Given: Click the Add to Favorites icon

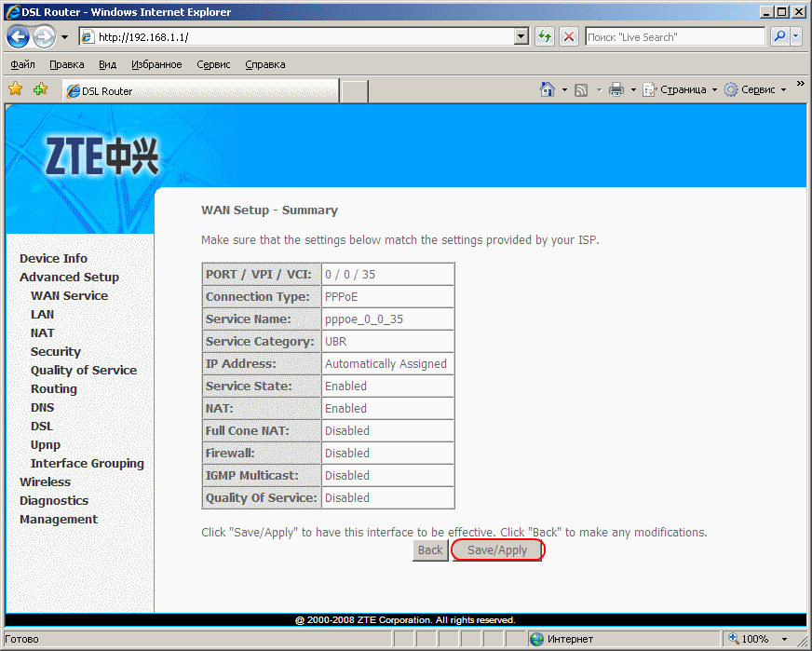Looking at the screenshot, I should (x=40, y=89).
